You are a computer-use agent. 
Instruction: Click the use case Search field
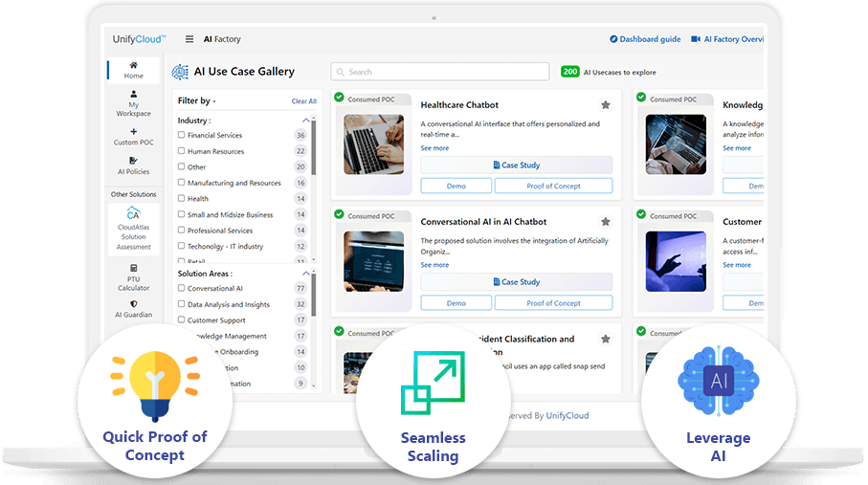click(x=440, y=72)
